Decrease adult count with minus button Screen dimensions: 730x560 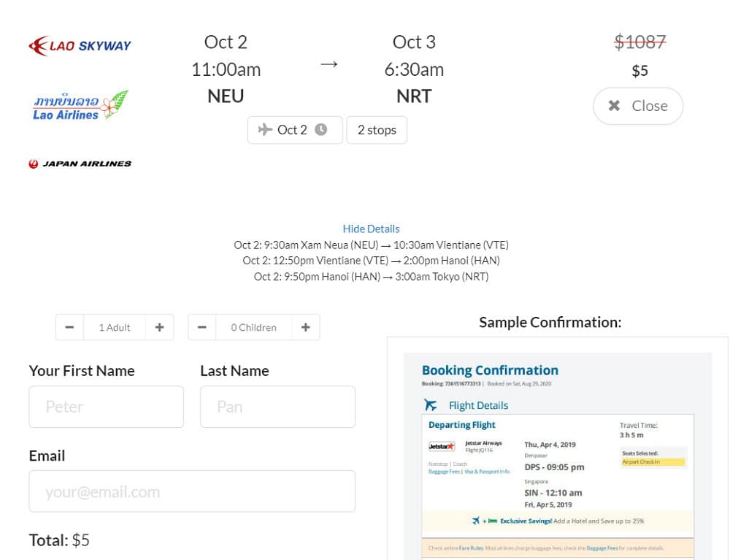tap(69, 327)
